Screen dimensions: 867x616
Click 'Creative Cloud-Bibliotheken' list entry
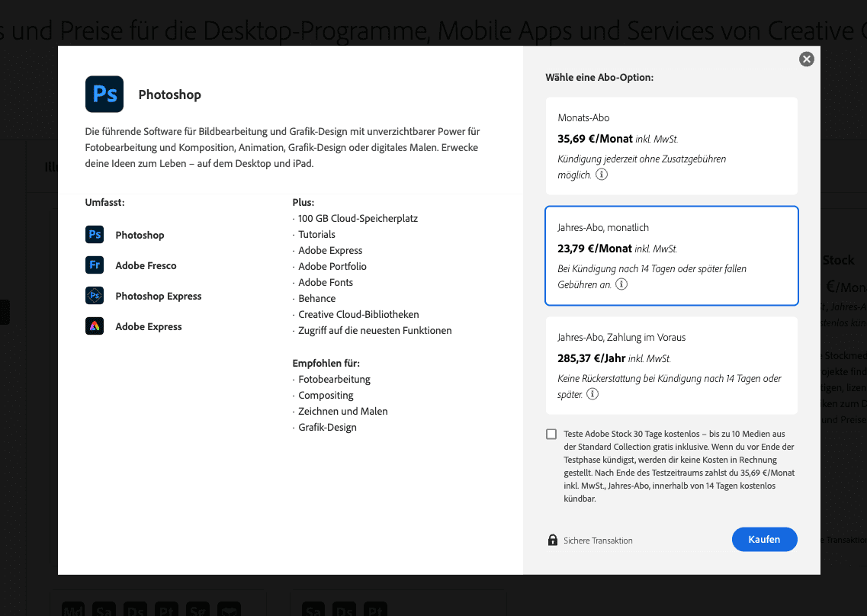[x=358, y=315]
